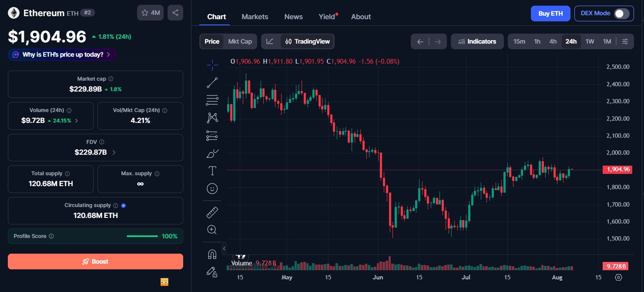Screen dimensions: 644x292
Task: Redo chart action arrow
Action: [438, 42]
